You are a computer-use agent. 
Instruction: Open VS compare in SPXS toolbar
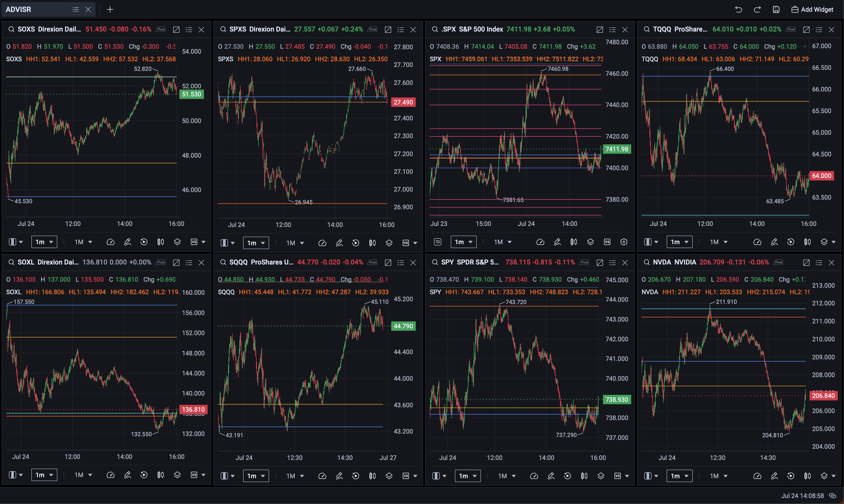click(x=406, y=243)
